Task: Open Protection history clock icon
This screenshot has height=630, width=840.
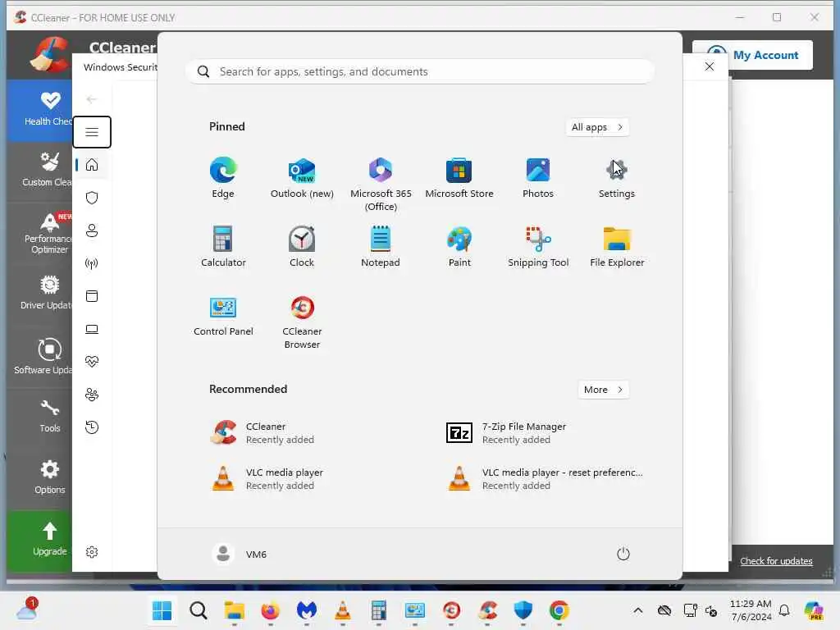Action: point(92,427)
